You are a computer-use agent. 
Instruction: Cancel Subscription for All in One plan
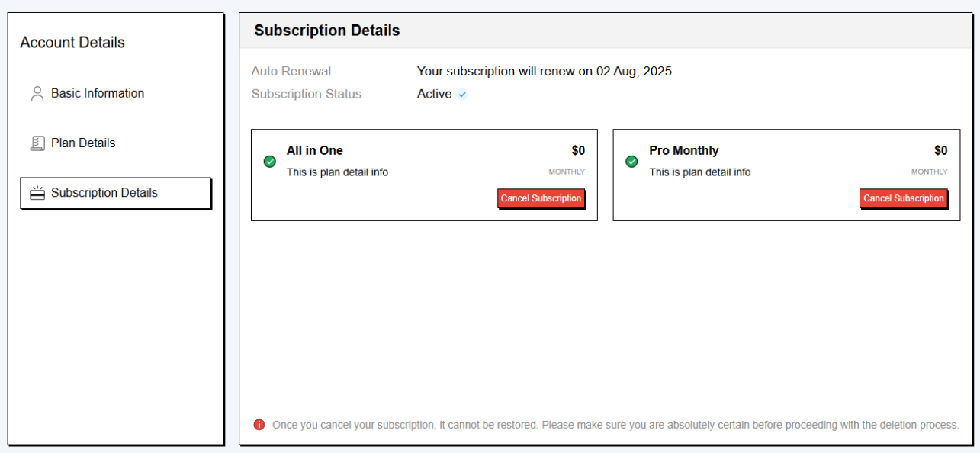click(541, 198)
